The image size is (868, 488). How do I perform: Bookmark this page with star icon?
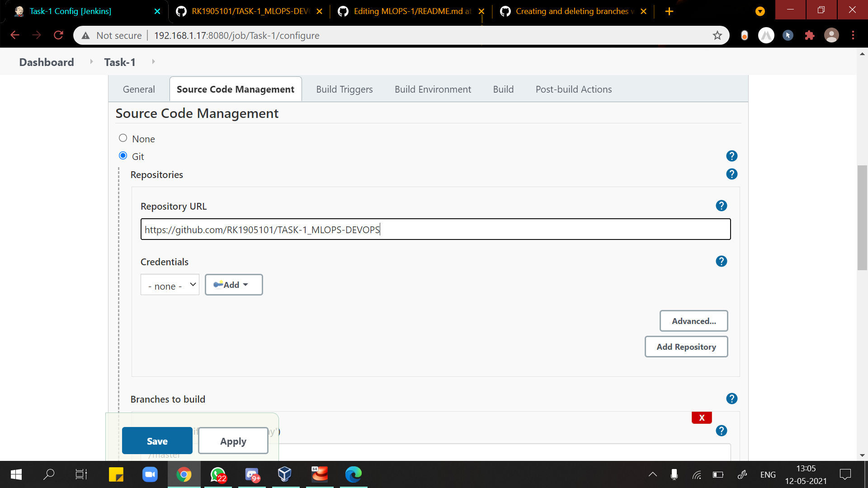click(x=717, y=35)
